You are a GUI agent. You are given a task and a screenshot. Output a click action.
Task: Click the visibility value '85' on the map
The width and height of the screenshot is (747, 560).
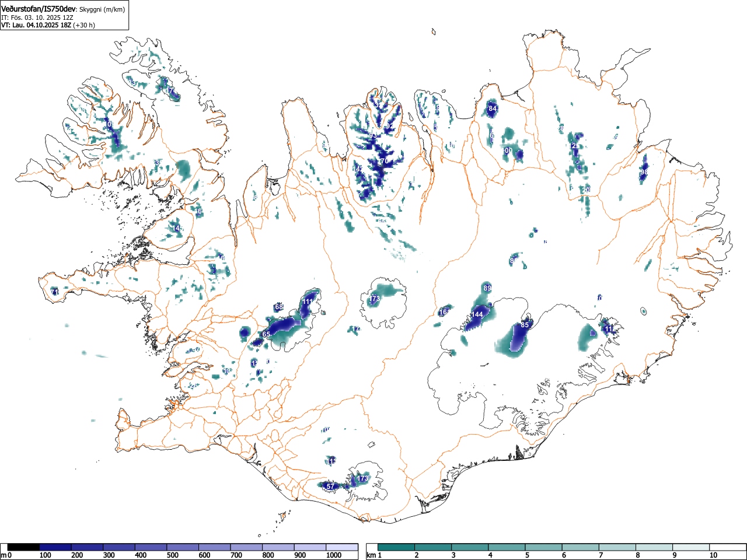pos(525,325)
